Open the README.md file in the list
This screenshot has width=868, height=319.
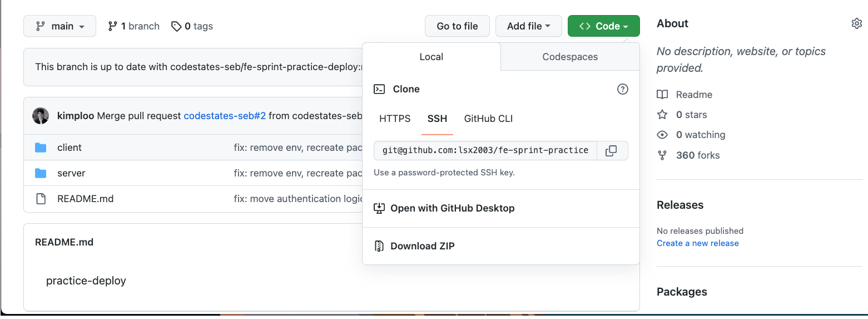pyautogui.click(x=85, y=199)
